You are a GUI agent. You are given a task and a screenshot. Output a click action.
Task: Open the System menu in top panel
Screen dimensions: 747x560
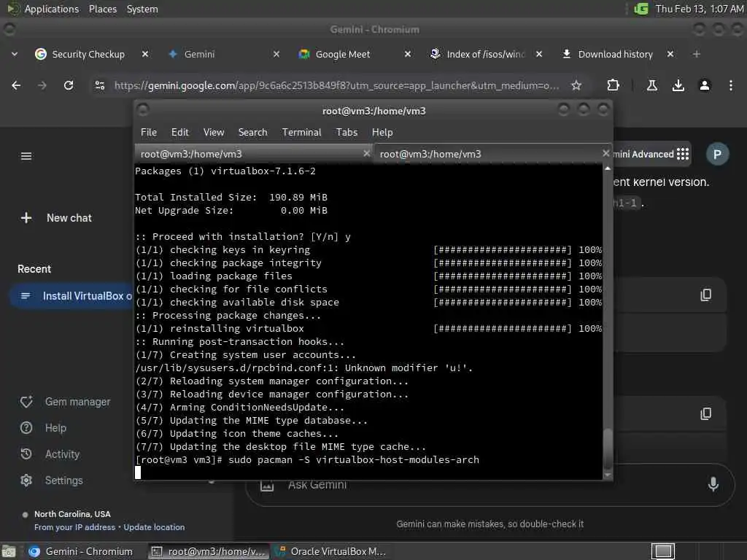142,9
